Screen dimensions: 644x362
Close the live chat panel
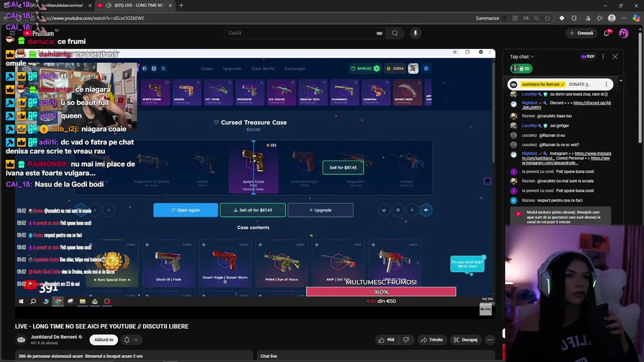615,57
